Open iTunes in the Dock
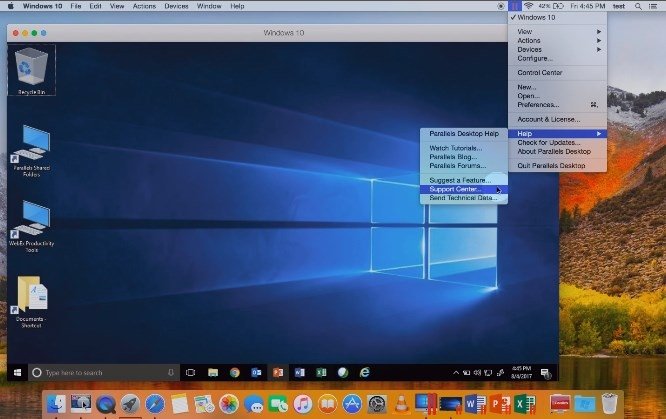Screen dimensions: 666x419 303,404
